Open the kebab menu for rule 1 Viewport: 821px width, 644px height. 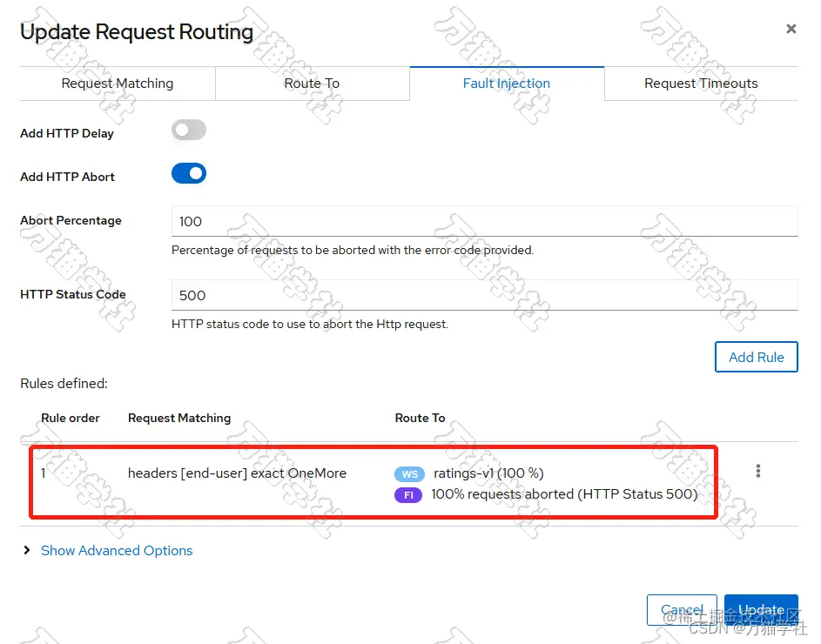pos(758,471)
